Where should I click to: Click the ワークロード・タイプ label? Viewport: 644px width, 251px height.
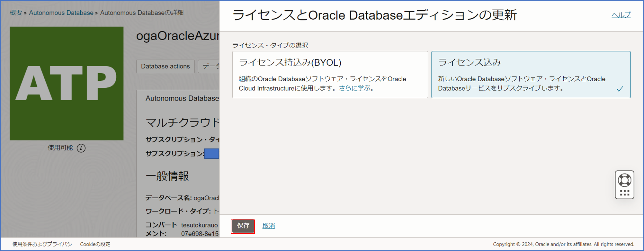(178, 211)
